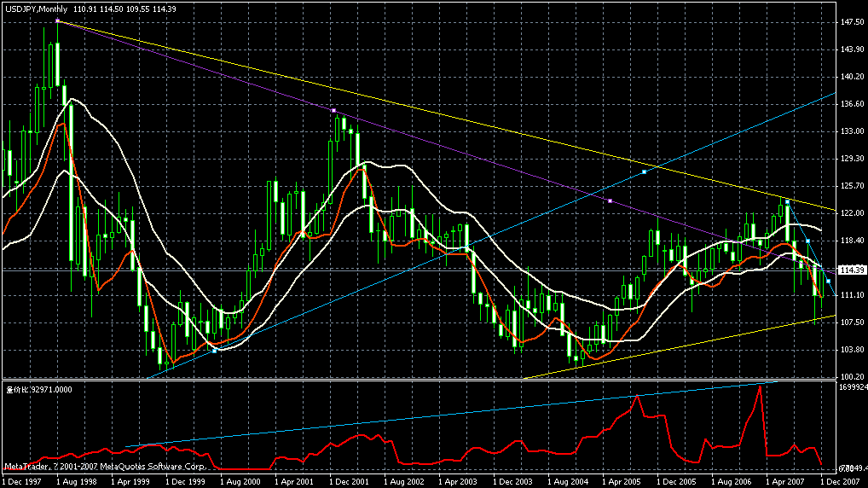Click the 125.70 price axis label
This screenshot has width=868, height=488.
click(852, 186)
